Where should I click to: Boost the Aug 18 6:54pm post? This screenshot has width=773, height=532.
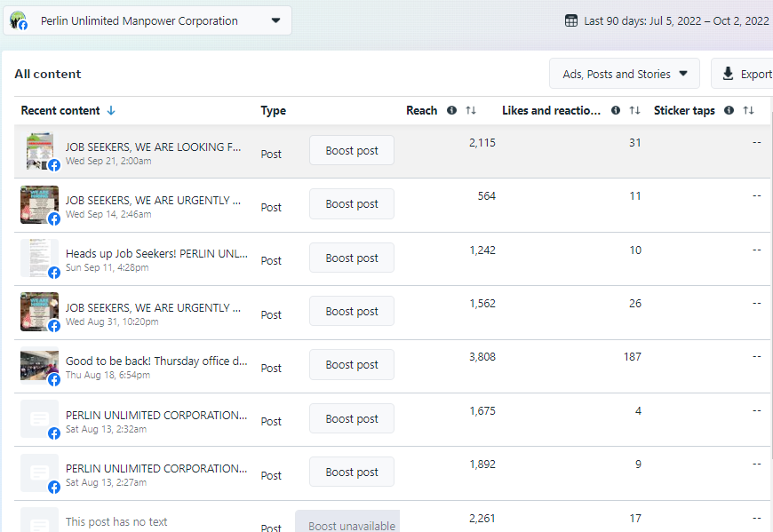pos(352,364)
